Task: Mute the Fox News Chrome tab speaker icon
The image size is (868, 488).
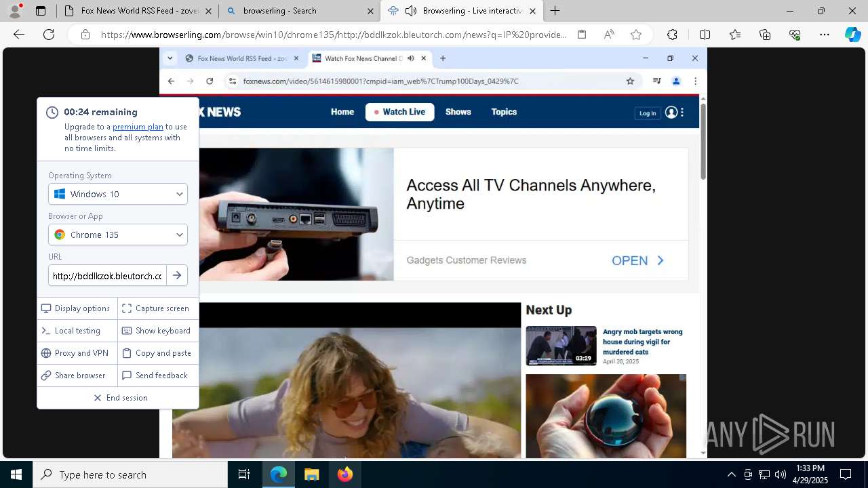Action: [x=411, y=58]
